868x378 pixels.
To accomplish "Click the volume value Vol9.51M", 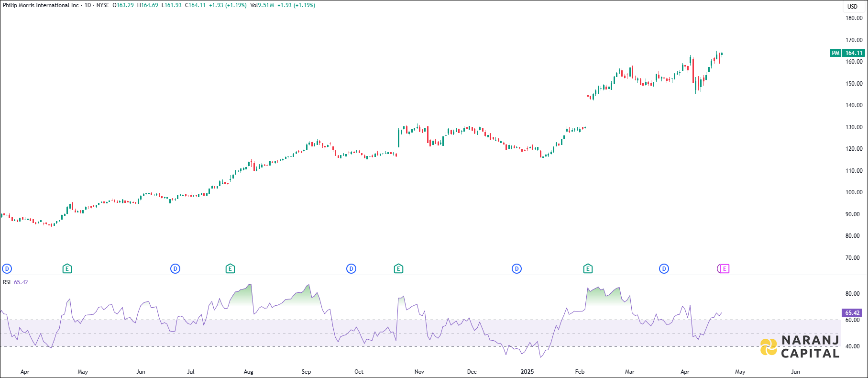I will coord(262,5).
